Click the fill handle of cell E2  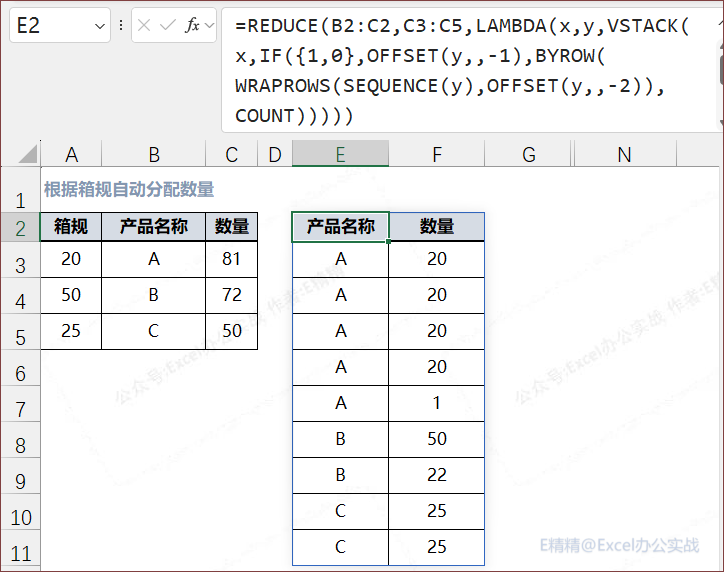coord(389,241)
